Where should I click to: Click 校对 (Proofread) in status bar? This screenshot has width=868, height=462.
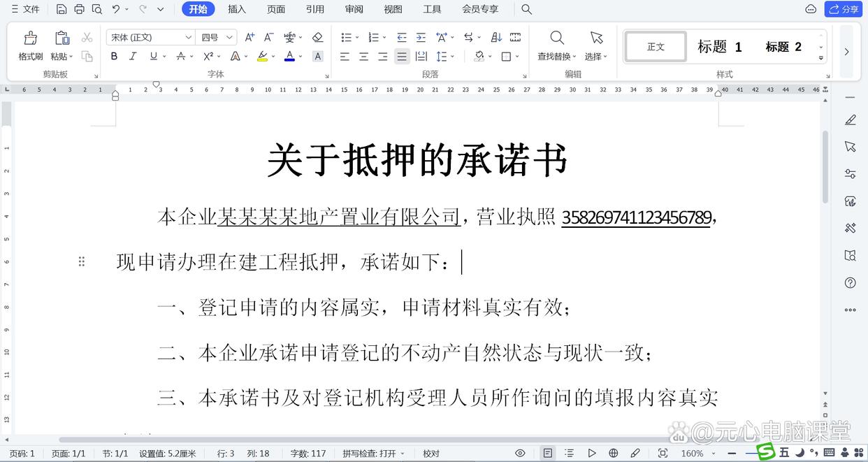point(431,454)
